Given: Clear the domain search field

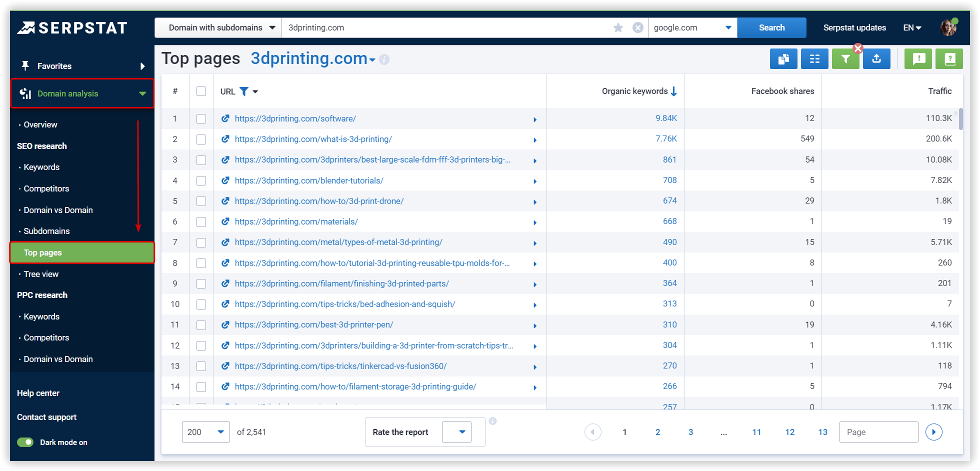Looking at the screenshot, I should 638,27.
